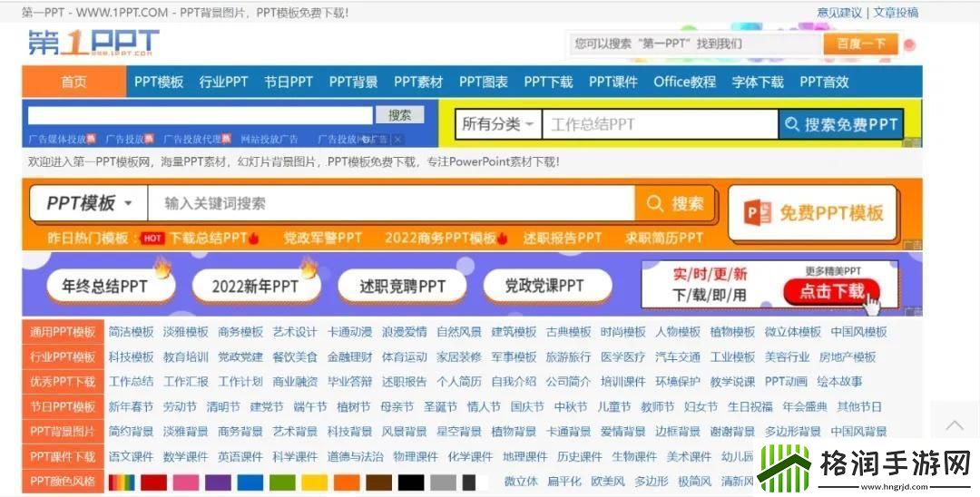Screen dimensions: 980x497
Task: Pick the rainbow multicolor swatch
Action: [122, 482]
